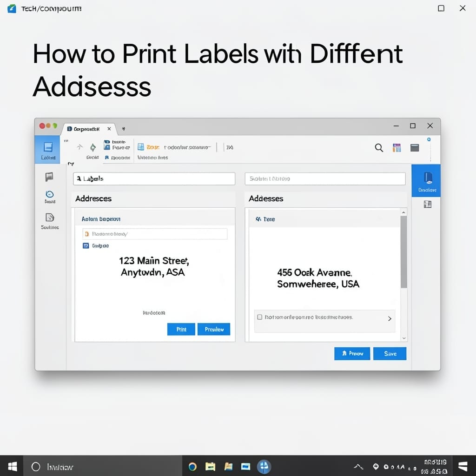The height and width of the screenshot is (476, 476).
Task: Click the blue Print button
Action: [181, 329]
